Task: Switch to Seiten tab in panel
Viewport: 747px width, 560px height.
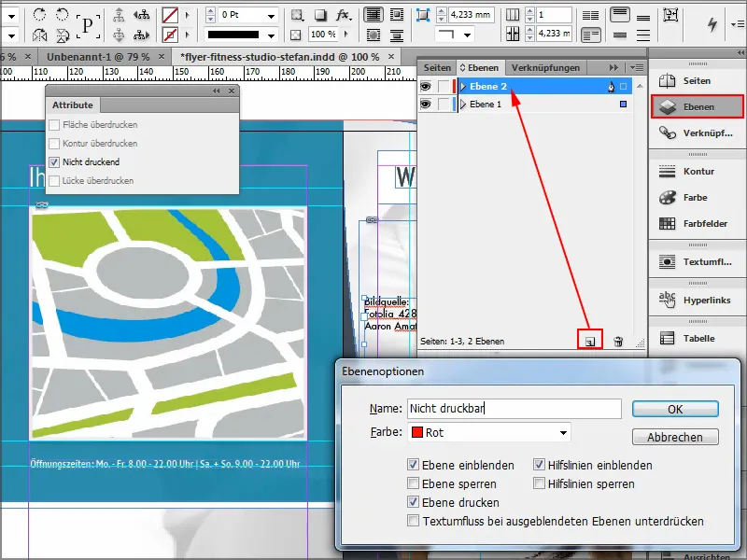Action: (x=437, y=67)
